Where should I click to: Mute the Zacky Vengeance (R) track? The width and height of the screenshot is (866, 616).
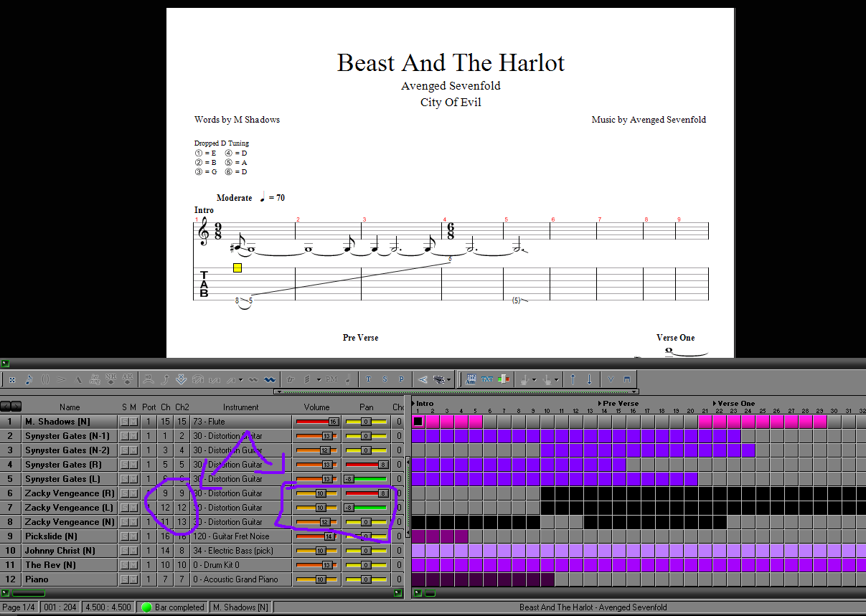133,493
